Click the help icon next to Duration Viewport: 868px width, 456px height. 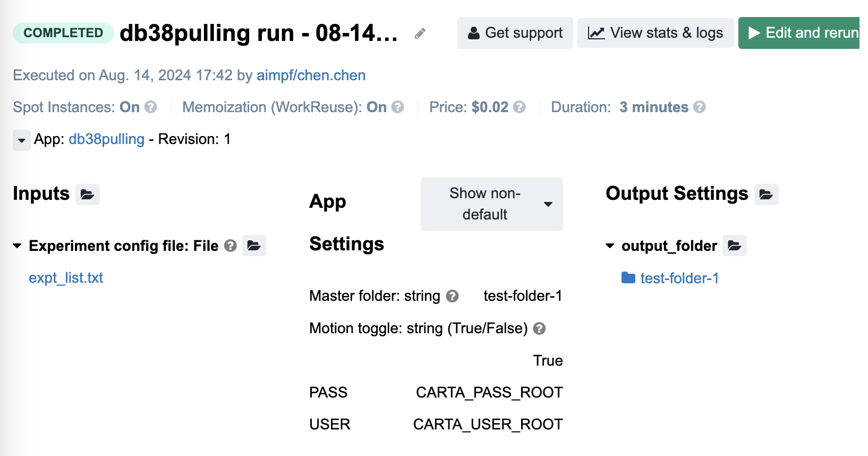pyautogui.click(x=700, y=107)
